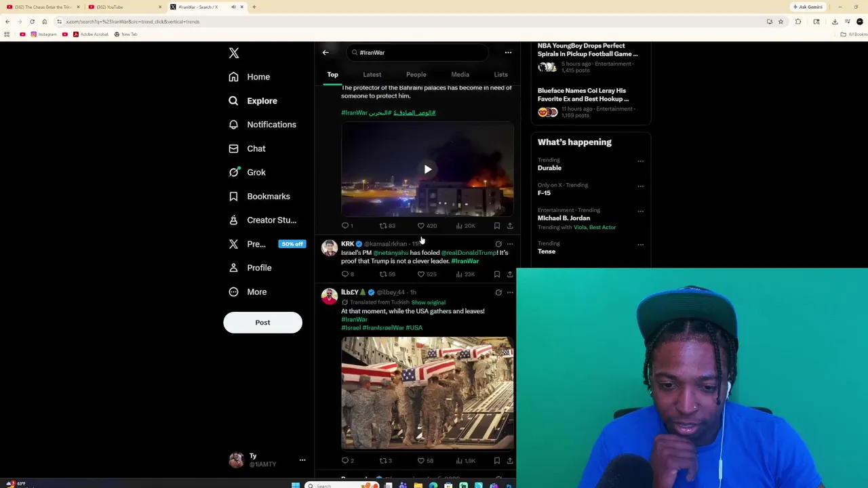Image resolution: width=868 pixels, height=488 pixels.
Task: Click the Ty account avatar
Action: [236, 460]
